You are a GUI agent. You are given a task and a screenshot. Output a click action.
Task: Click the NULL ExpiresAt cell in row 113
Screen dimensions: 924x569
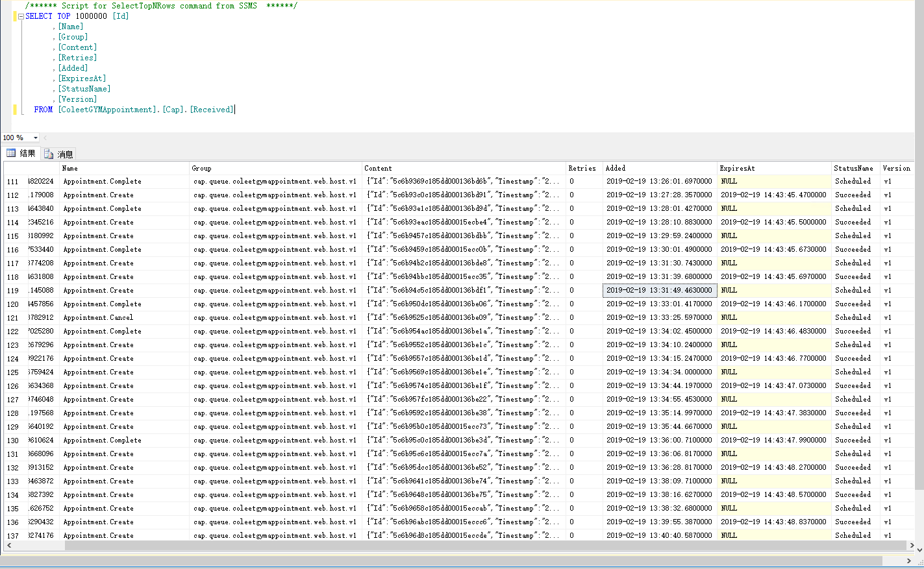(775, 209)
